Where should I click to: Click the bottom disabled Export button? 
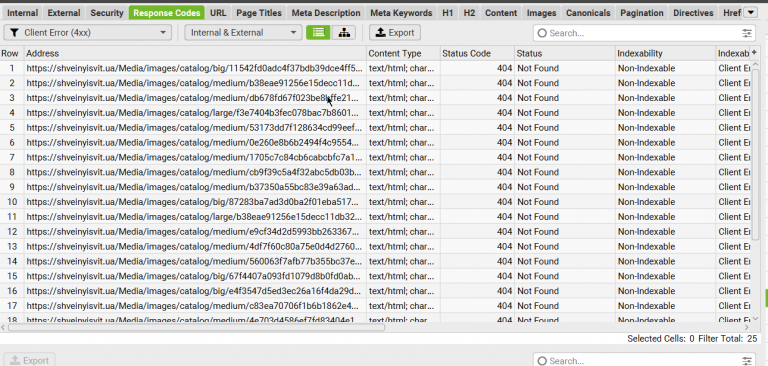29,360
